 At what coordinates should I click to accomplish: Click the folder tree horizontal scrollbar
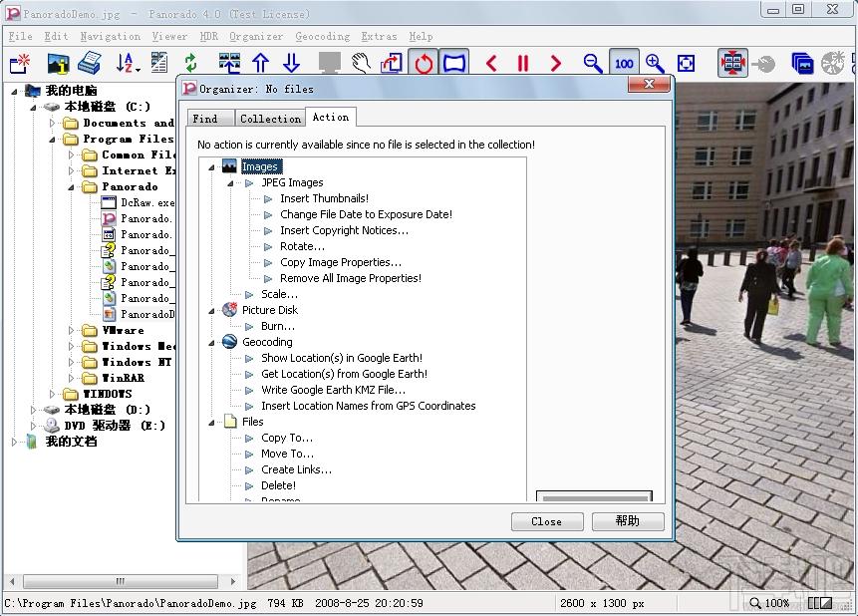click(121, 581)
